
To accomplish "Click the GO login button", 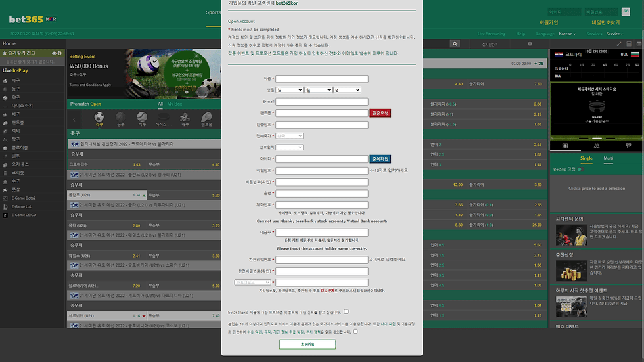I will [x=626, y=11].
